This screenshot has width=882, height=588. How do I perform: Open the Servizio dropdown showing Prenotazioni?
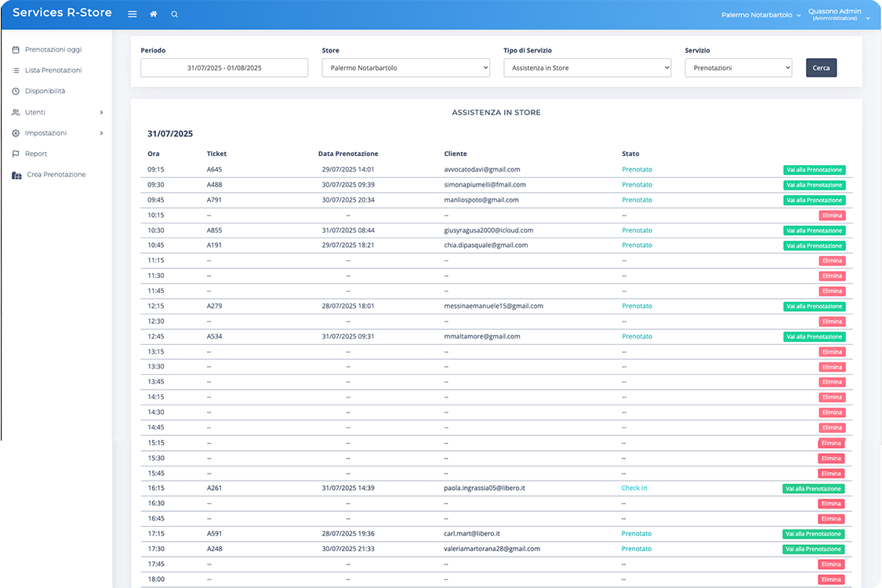click(738, 68)
